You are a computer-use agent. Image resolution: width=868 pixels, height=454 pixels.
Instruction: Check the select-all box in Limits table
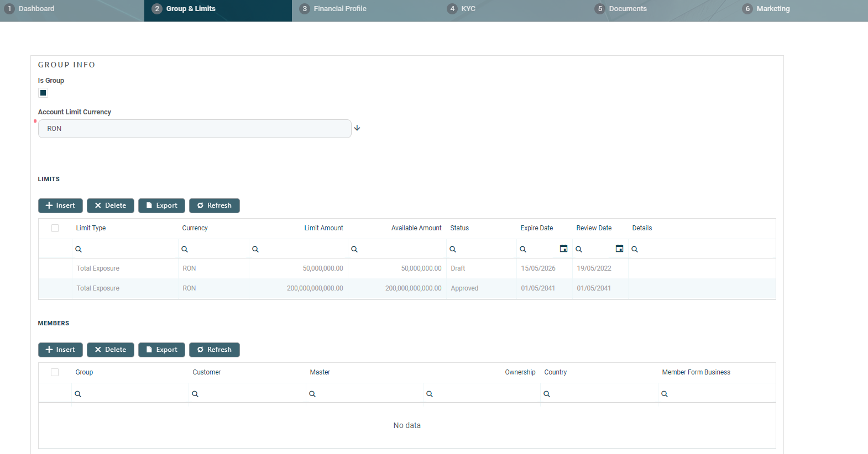[55, 228]
